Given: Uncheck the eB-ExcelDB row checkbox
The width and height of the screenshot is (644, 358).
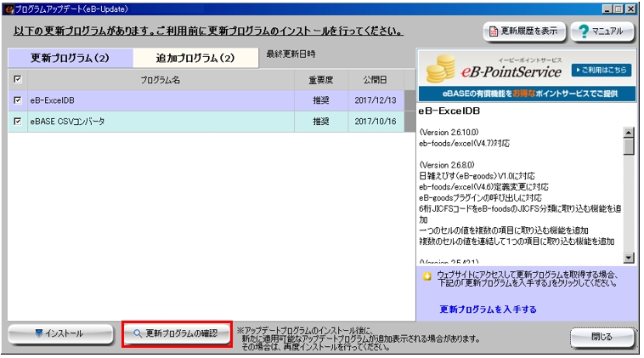Looking at the screenshot, I should click(x=18, y=99).
